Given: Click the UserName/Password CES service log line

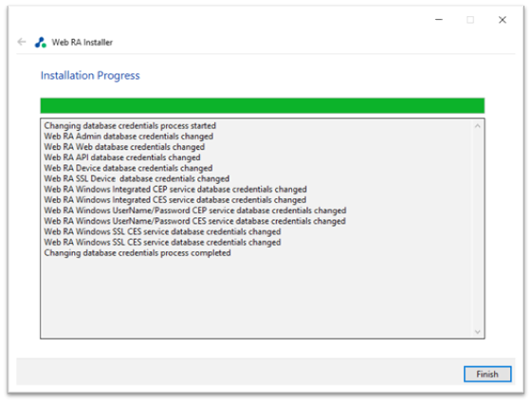Looking at the screenshot, I should point(194,221).
